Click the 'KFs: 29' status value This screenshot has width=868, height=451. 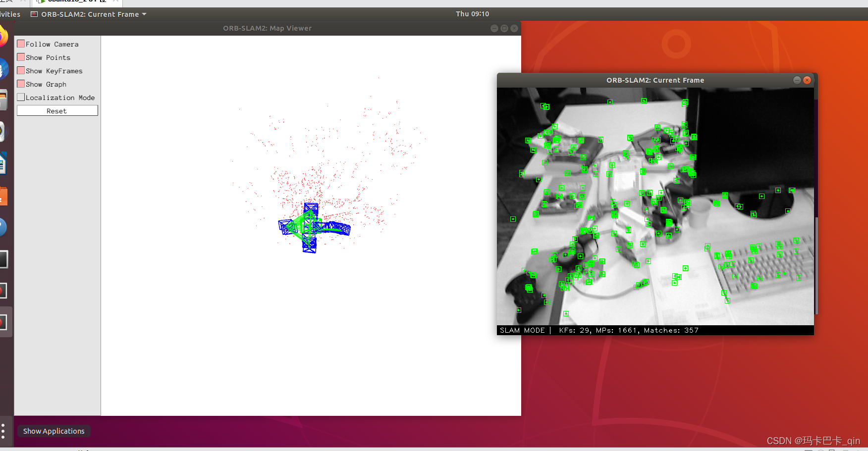(575, 330)
